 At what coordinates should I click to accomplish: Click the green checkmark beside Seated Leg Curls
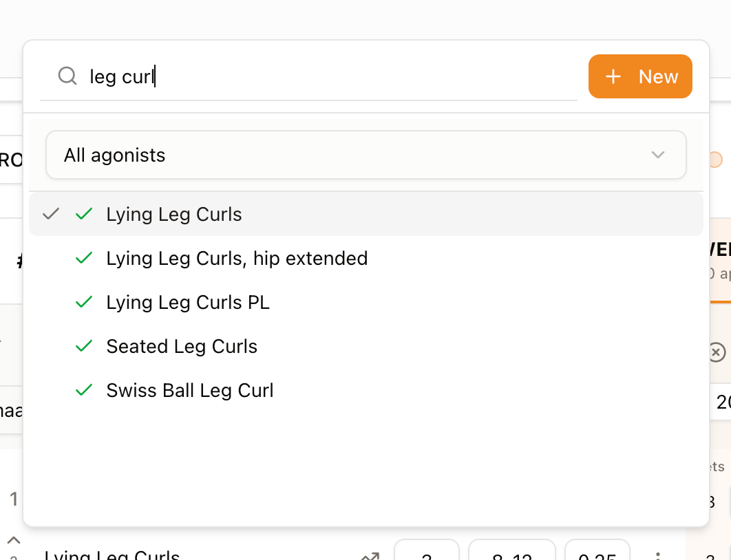coord(84,346)
